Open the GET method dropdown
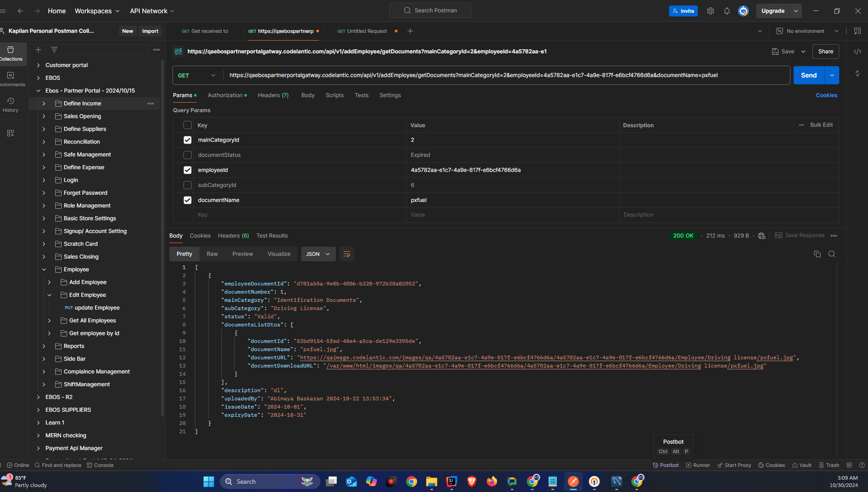 (197, 75)
